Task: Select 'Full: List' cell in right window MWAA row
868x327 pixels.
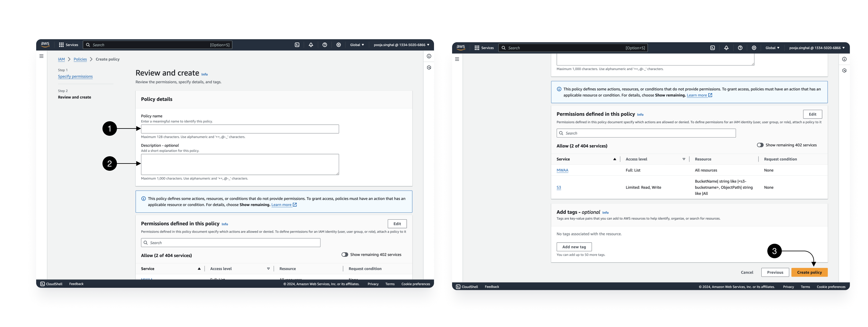Action: (x=633, y=170)
